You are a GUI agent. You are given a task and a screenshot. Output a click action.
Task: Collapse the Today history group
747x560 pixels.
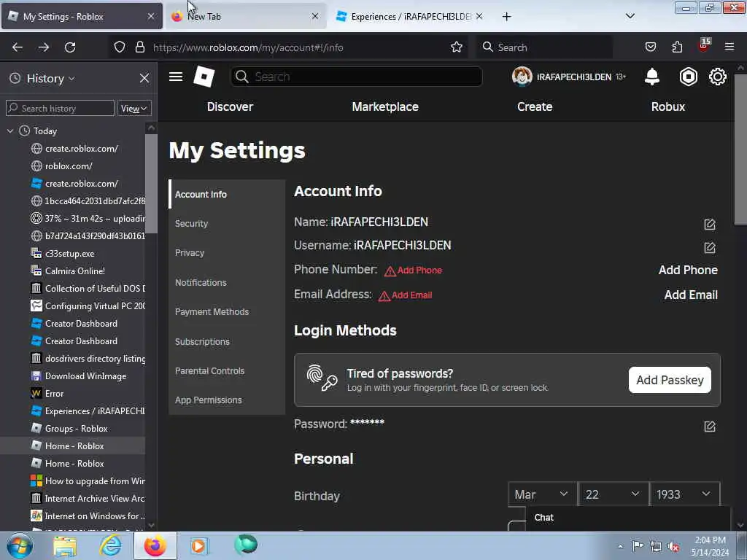10,131
